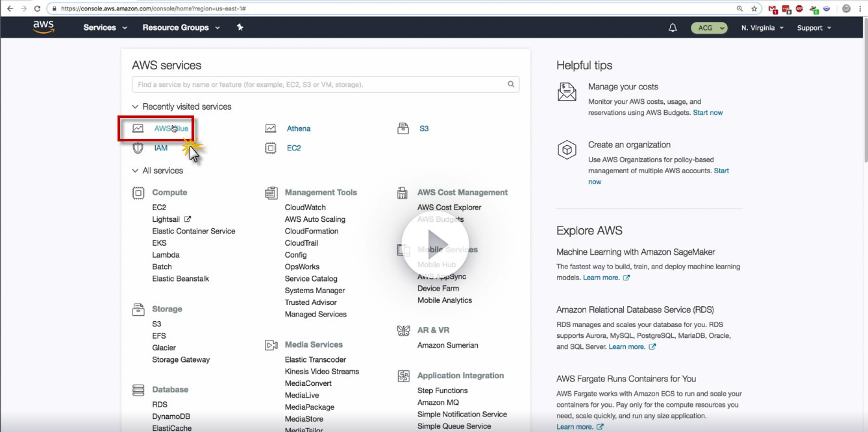868x432 pixels.
Task: Open the Resource Groups dropdown
Action: (181, 27)
